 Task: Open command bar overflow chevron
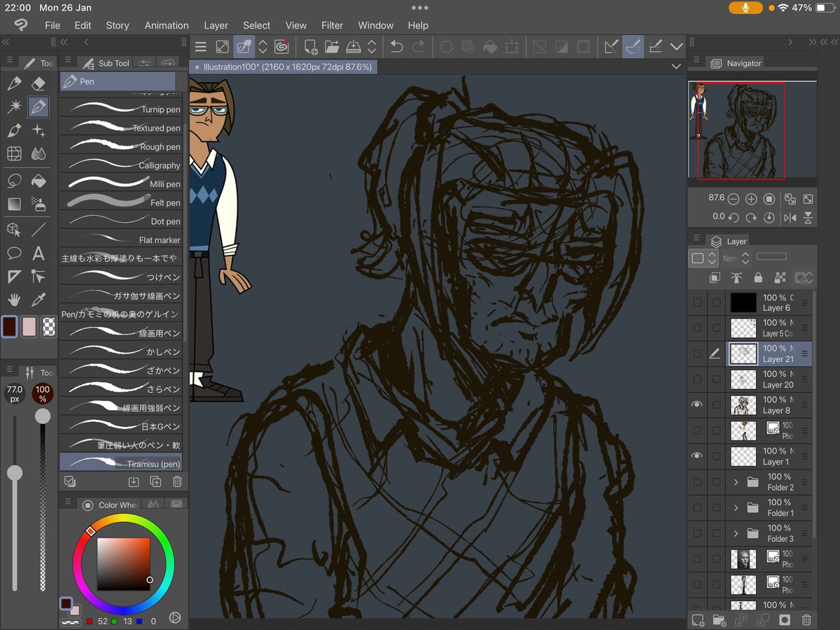676,47
